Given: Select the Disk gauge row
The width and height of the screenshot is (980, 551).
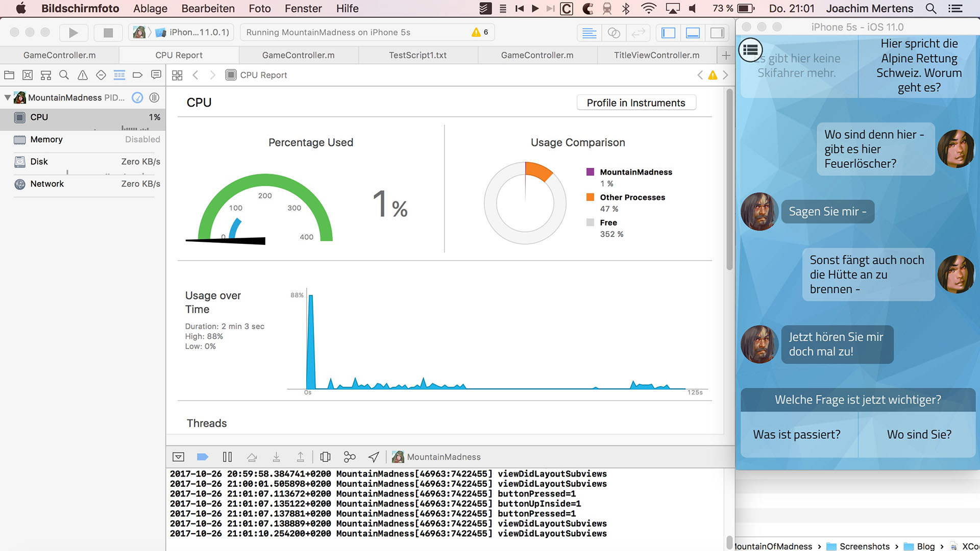Looking at the screenshot, I should pos(83,162).
